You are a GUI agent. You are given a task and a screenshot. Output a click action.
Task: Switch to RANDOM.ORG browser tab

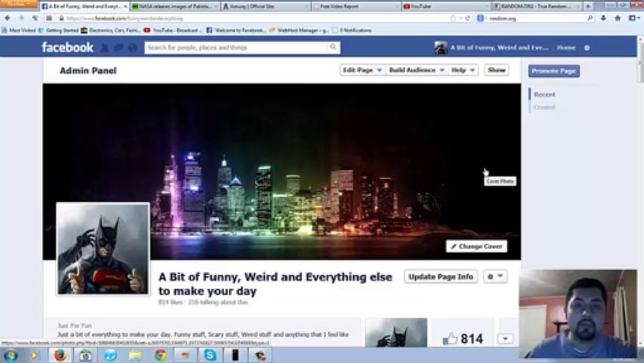coord(536,6)
